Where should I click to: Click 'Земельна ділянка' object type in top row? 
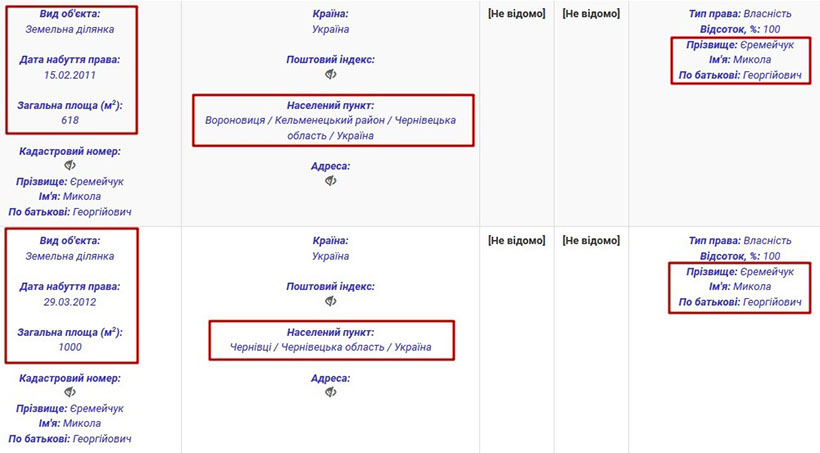[70, 29]
